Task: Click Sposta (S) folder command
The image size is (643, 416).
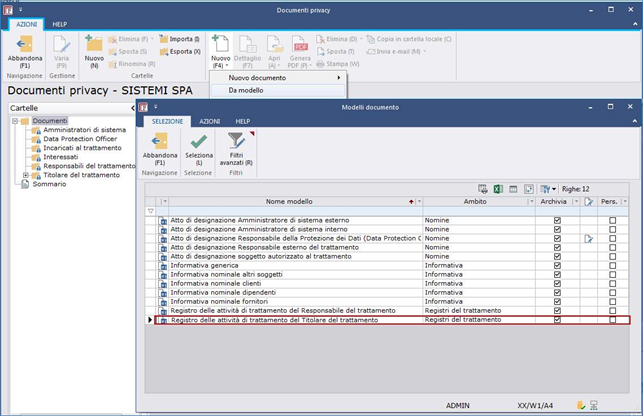Action: click(x=128, y=52)
